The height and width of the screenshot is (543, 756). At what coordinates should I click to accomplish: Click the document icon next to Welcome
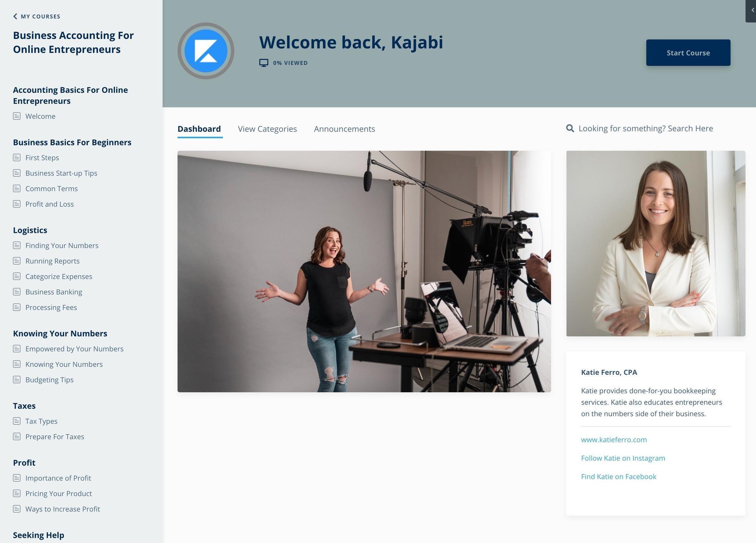17,116
